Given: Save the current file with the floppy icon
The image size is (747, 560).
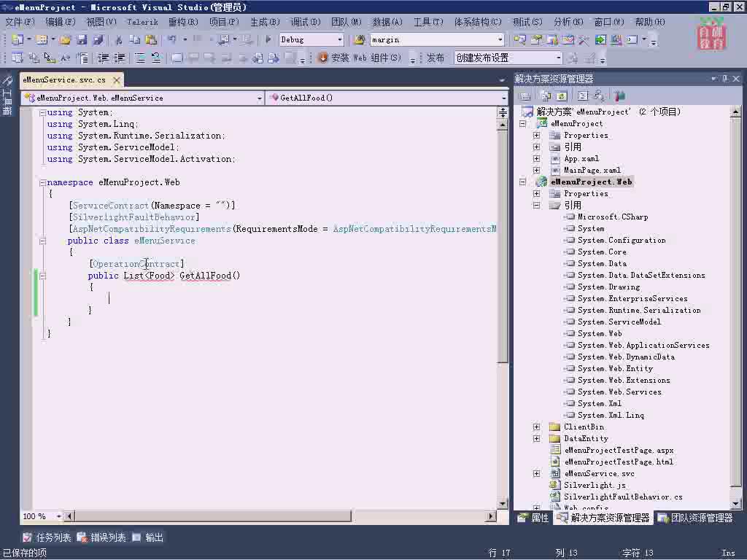Looking at the screenshot, I should [x=82, y=39].
